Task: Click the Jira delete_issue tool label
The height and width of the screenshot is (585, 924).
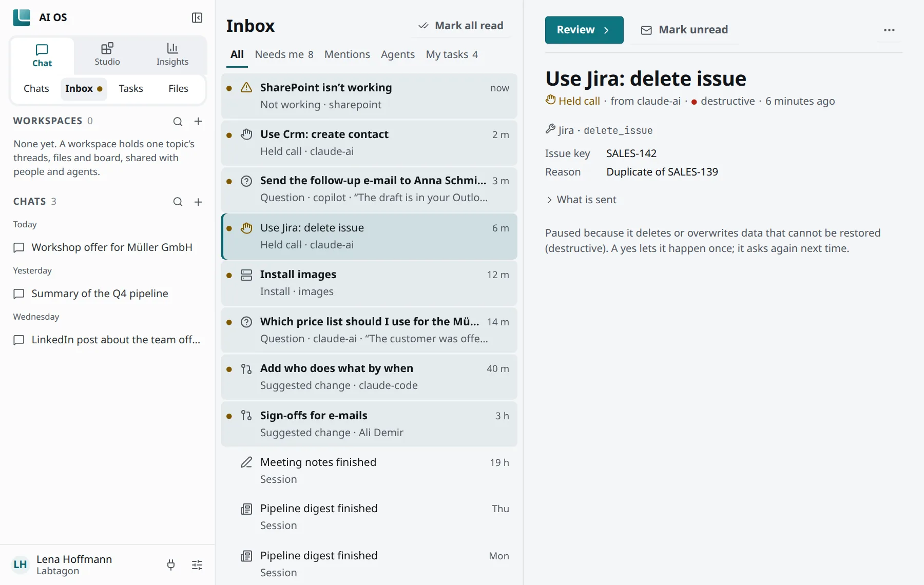Action: 599,130
